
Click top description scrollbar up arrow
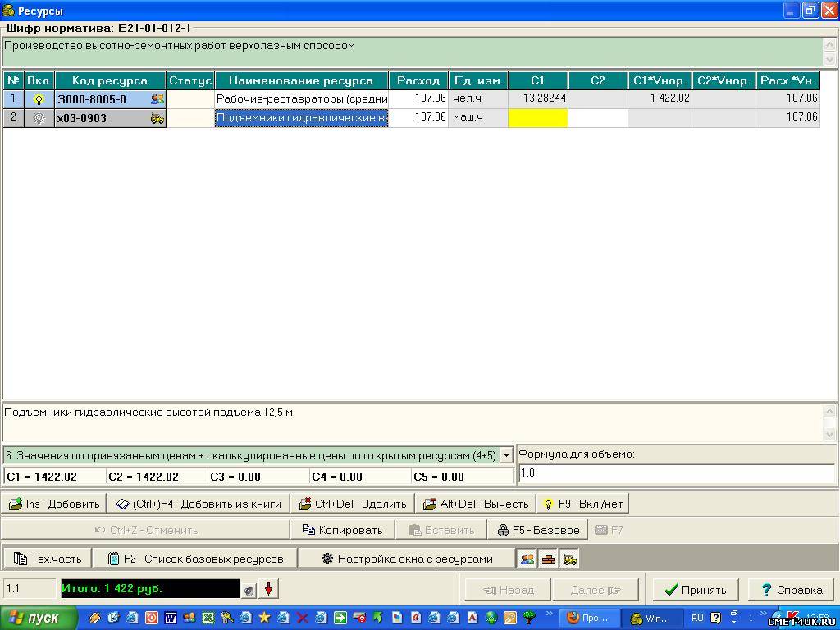coord(829,45)
